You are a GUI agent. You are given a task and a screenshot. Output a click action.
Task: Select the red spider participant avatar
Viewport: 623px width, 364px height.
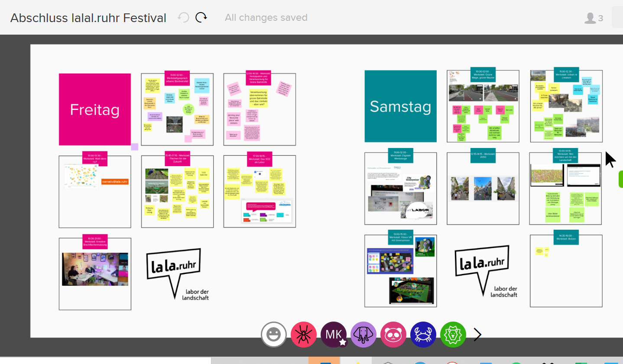(303, 335)
